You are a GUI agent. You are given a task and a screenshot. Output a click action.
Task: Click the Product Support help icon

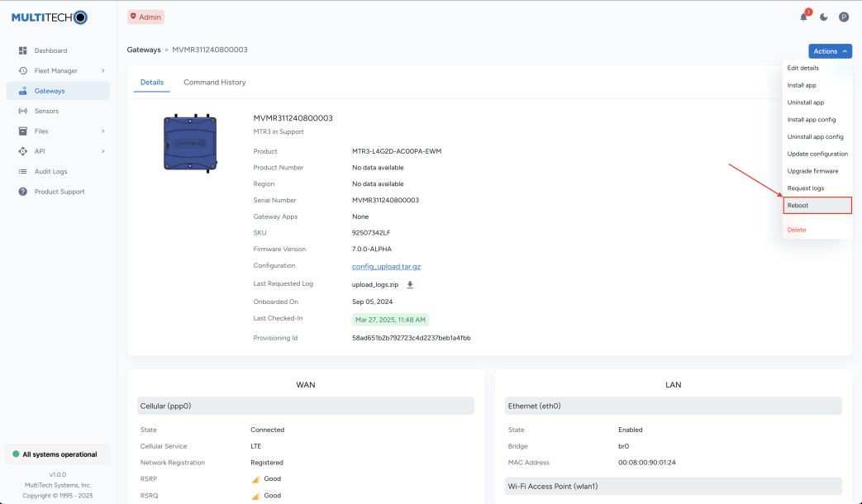tap(22, 192)
